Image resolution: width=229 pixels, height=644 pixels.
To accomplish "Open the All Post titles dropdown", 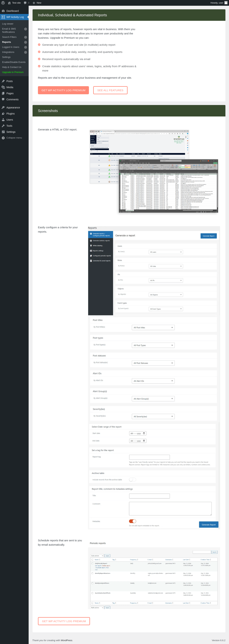I will pos(153,328).
